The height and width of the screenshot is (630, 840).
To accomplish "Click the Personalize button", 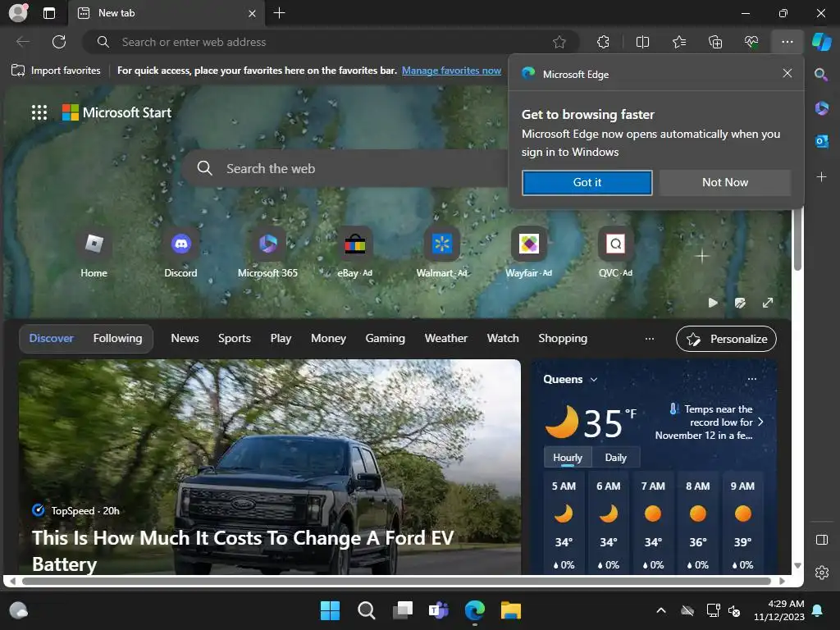I will pyautogui.click(x=727, y=339).
